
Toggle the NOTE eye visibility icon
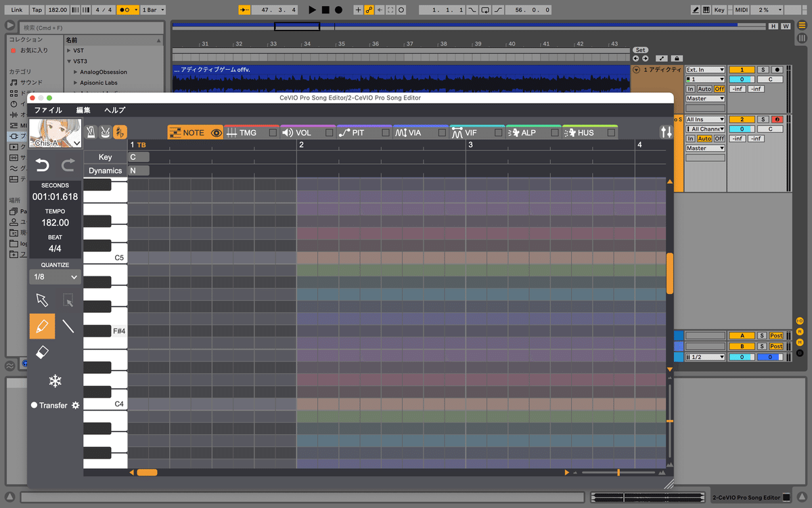[x=217, y=133]
